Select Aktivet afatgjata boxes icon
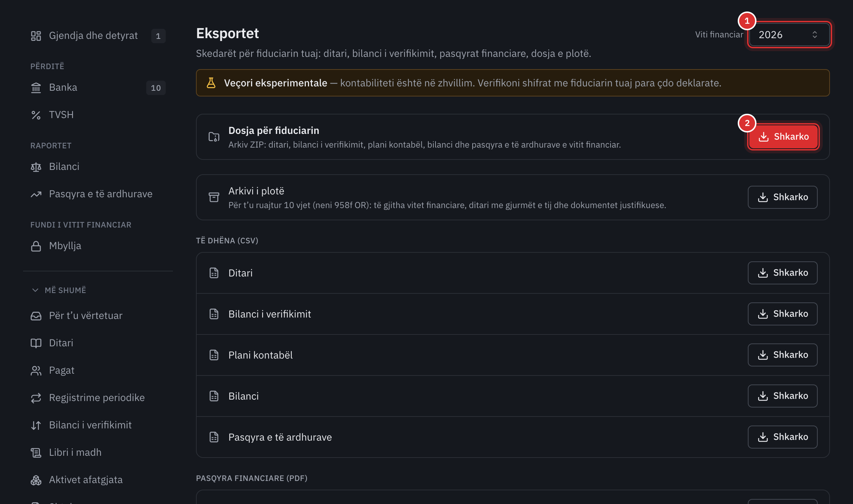Screen dimensions: 853x504 [36, 480]
